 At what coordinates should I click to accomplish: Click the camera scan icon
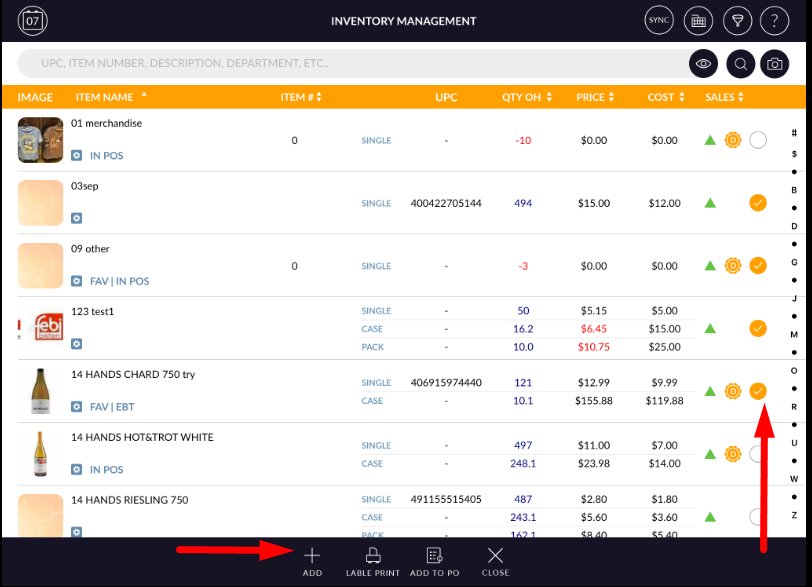pos(774,64)
